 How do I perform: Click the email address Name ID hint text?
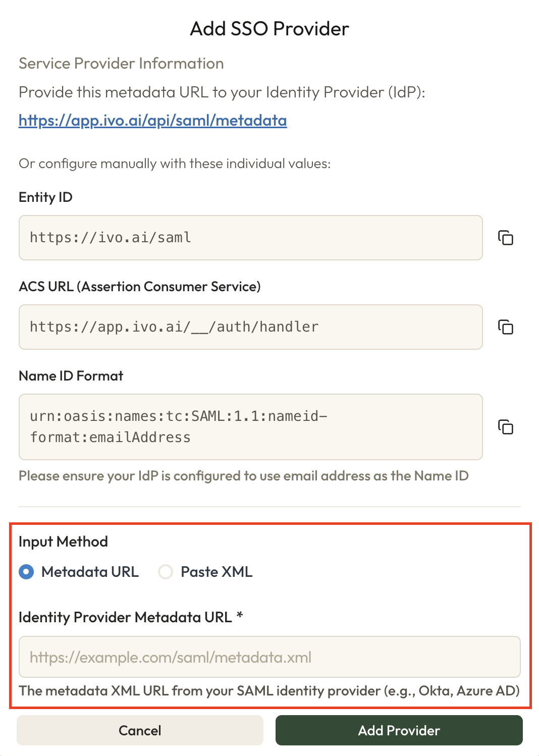pyautogui.click(x=243, y=476)
